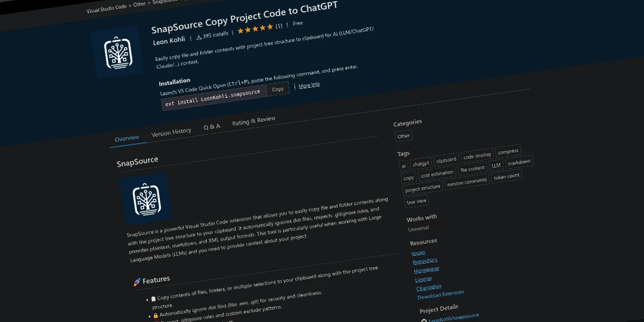Open the Changelog resource link
Image resolution: width=644 pixels, height=322 pixels.
click(x=429, y=287)
